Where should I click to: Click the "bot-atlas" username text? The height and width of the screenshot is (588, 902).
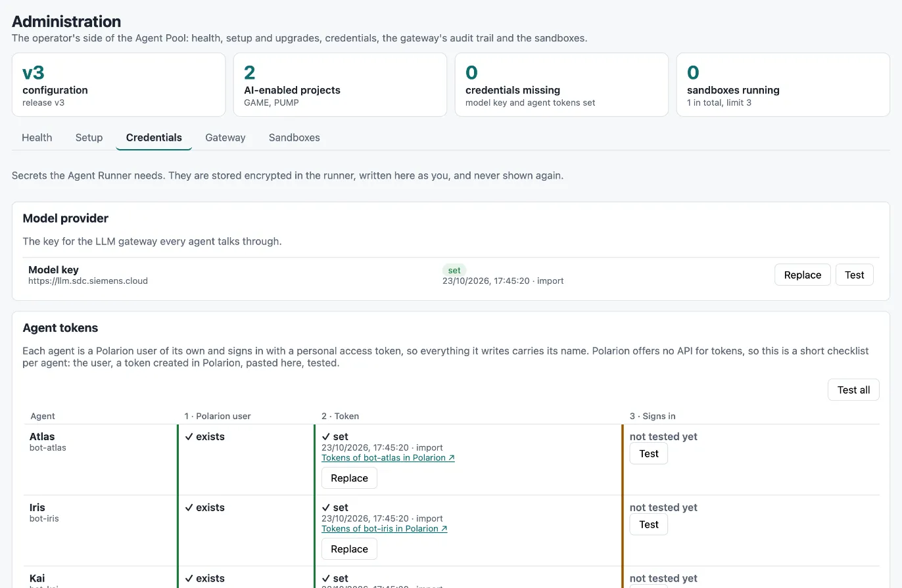(48, 448)
